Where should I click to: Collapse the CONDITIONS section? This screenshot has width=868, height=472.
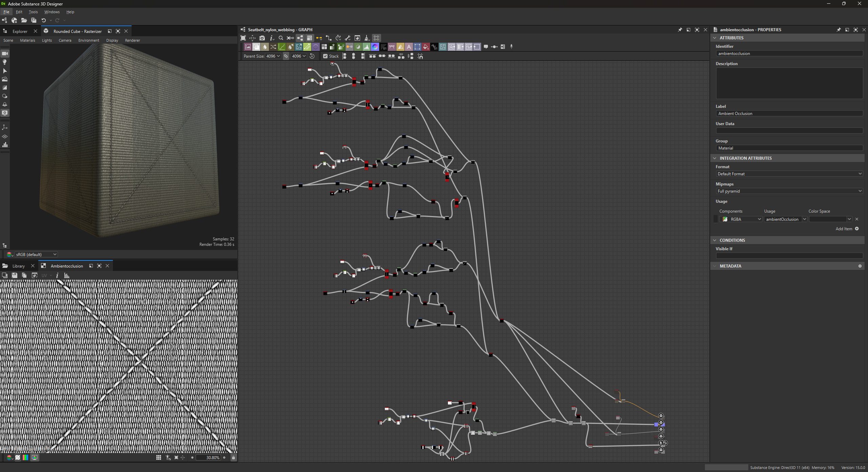pyautogui.click(x=715, y=240)
